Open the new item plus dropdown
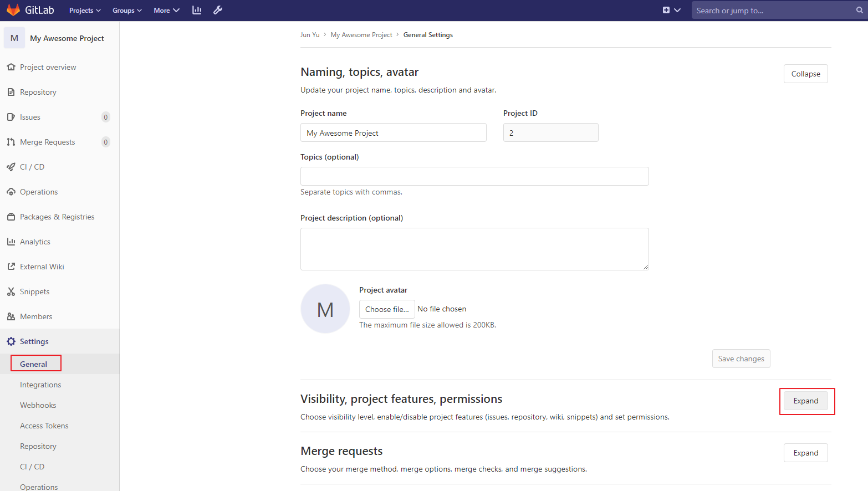Viewport: 868px width, 491px height. tap(671, 10)
